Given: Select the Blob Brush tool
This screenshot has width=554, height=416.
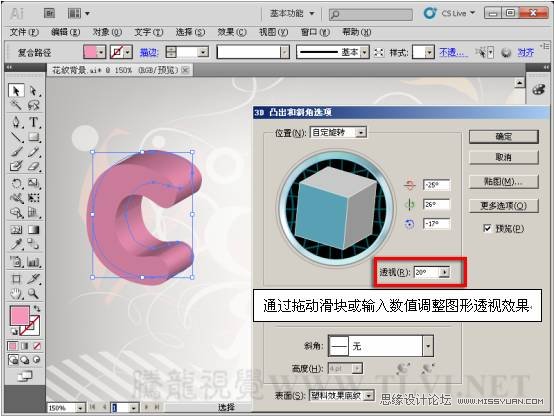Looking at the screenshot, I should pos(16,166).
